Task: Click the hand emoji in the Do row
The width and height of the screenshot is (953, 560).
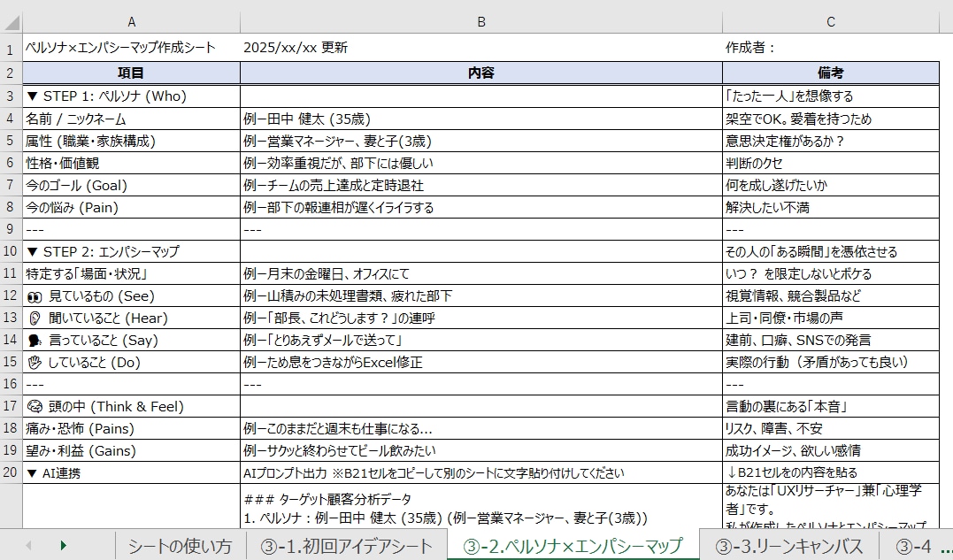Action: pos(35,363)
